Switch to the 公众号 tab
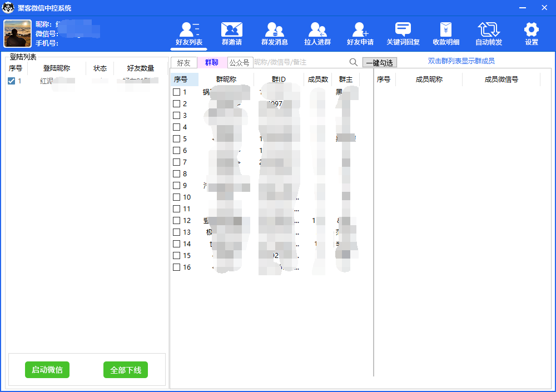The width and height of the screenshot is (556, 392). coord(241,63)
